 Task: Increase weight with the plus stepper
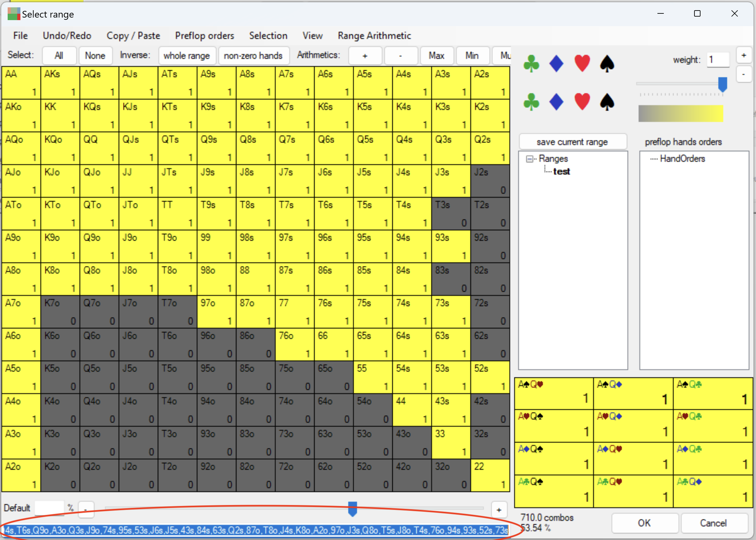(x=744, y=56)
